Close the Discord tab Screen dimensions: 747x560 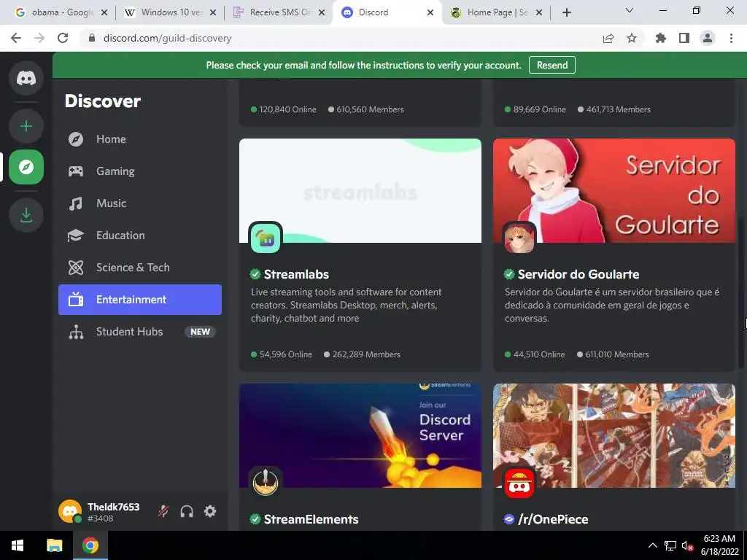[x=430, y=12]
